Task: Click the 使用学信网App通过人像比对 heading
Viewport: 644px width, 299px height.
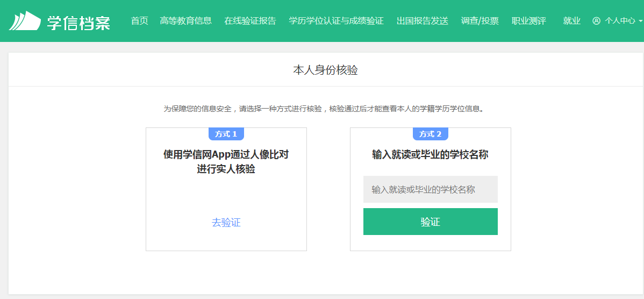Action: [x=226, y=155]
